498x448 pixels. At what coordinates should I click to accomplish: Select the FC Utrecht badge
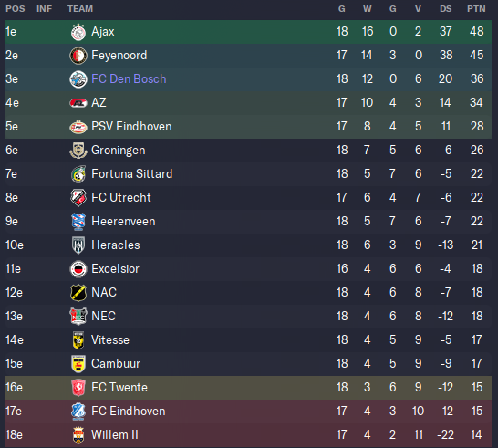[78, 198]
